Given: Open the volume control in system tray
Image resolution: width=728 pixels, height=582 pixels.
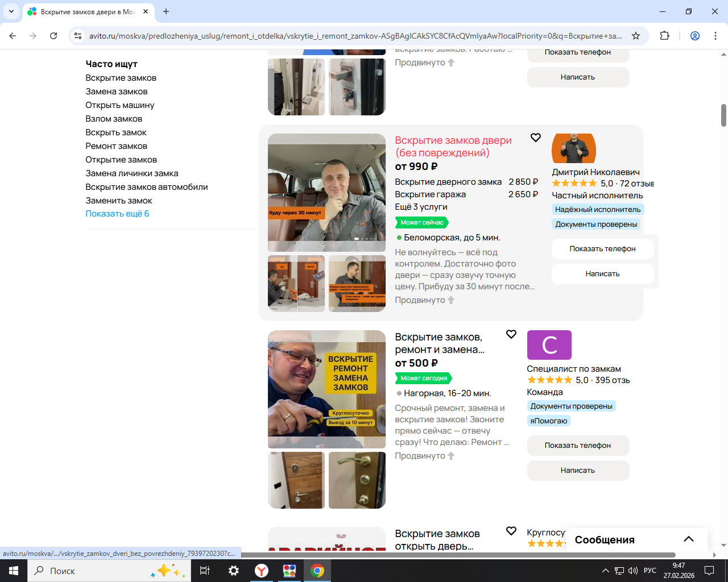Looking at the screenshot, I should 633,571.
